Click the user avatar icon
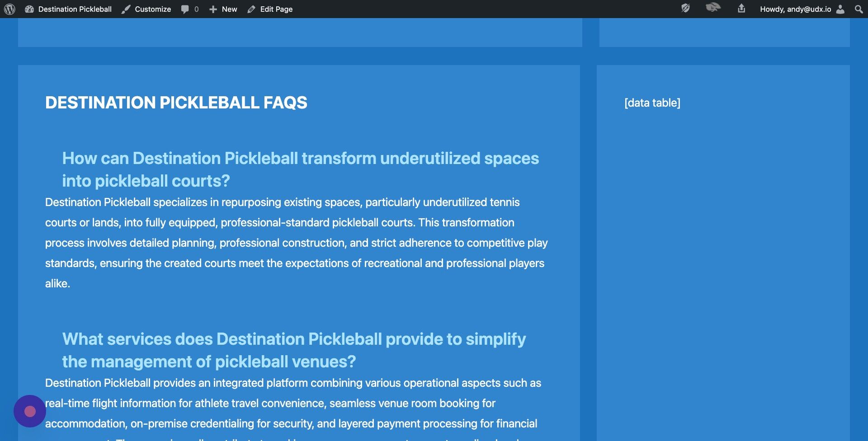 (x=840, y=9)
